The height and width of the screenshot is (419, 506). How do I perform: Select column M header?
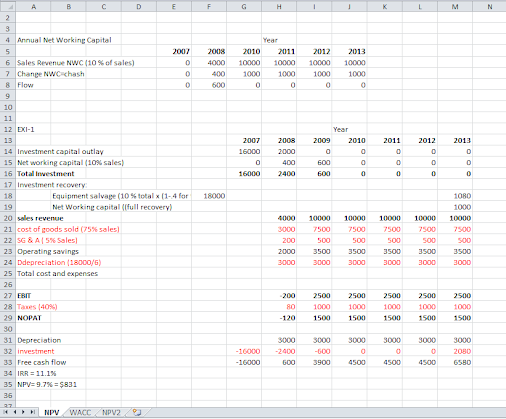[455, 6]
